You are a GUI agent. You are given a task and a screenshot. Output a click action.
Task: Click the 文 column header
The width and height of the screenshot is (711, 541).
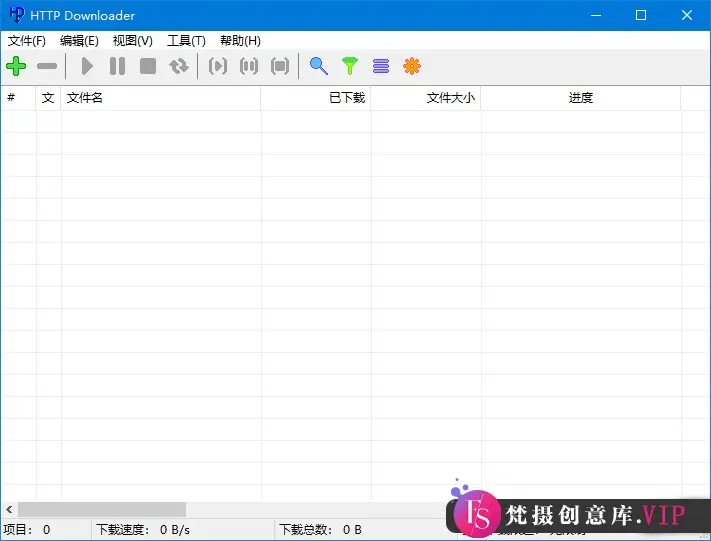tap(48, 97)
